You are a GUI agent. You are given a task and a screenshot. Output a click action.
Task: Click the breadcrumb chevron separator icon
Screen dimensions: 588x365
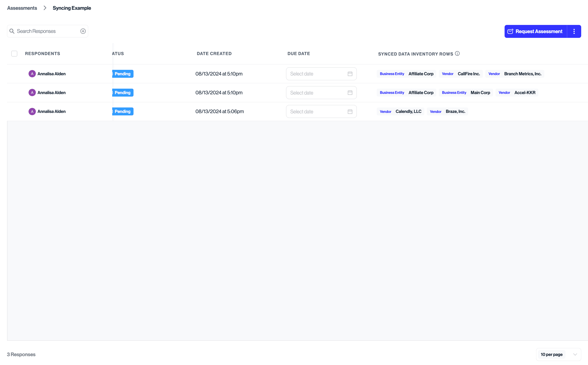(x=45, y=8)
